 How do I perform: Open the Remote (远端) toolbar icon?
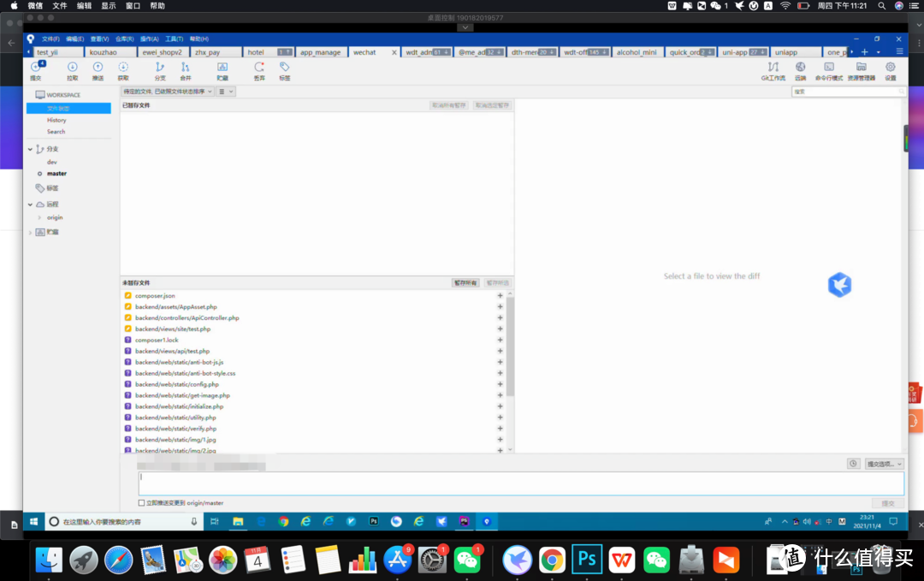(800, 71)
